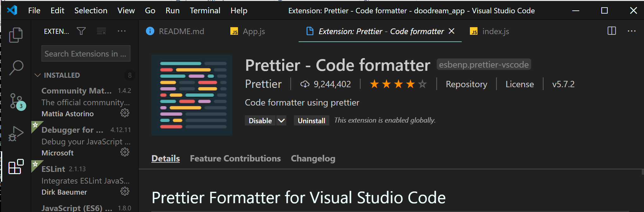
Task: Select the Feature Contributions tab
Action: pyautogui.click(x=235, y=158)
